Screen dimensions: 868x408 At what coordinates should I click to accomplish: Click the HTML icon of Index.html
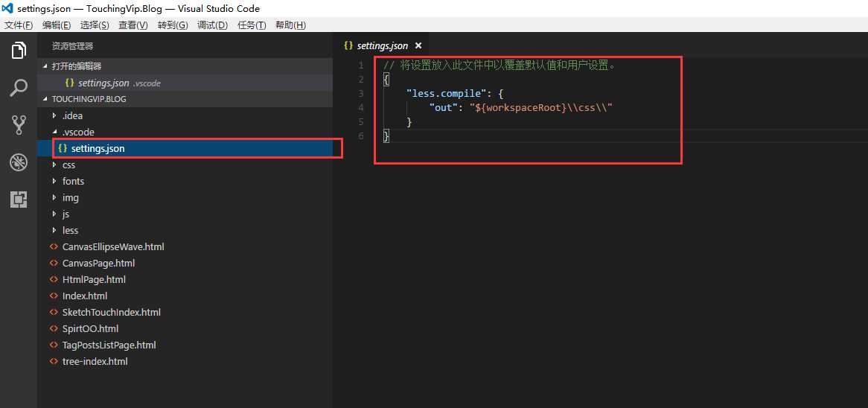[54, 296]
